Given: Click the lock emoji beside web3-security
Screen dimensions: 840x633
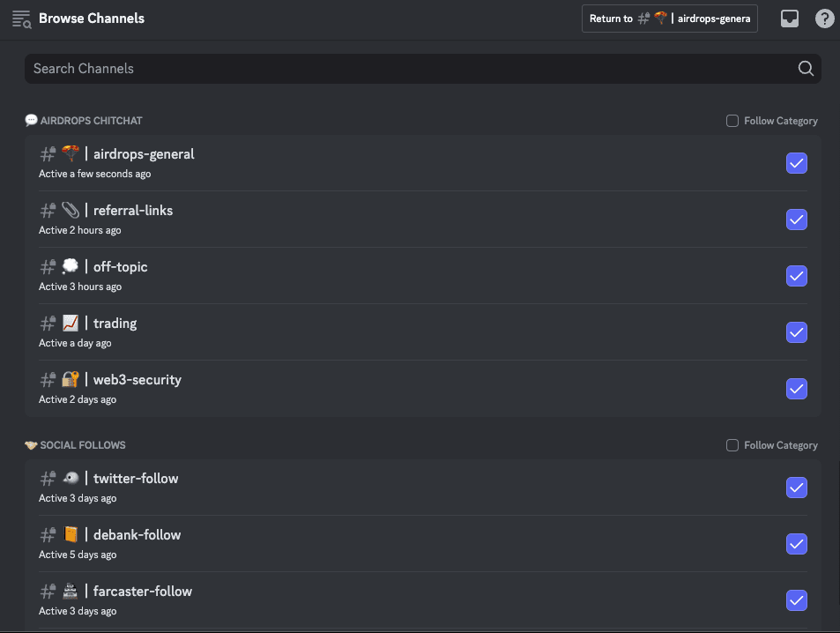Looking at the screenshot, I should coord(71,379).
